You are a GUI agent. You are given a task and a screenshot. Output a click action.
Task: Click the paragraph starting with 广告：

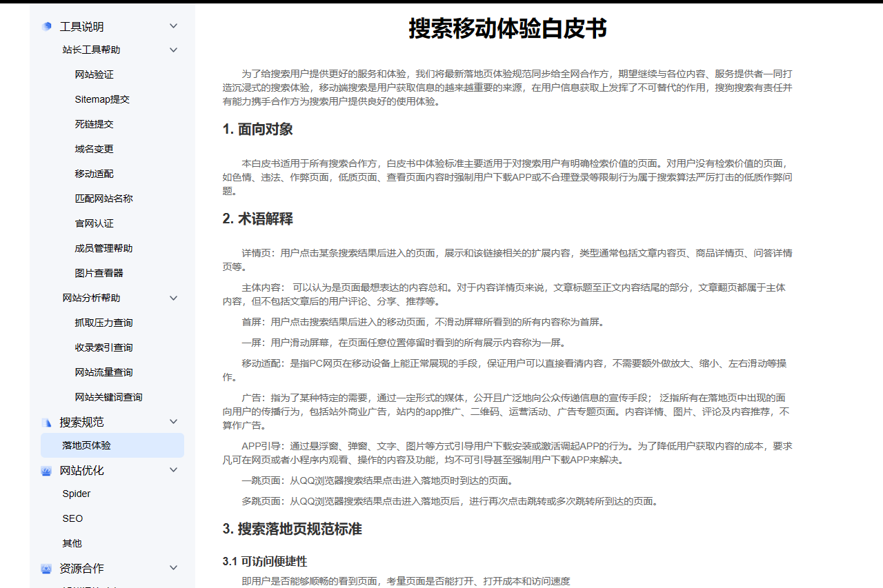pyautogui.click(x=508, y=412)
